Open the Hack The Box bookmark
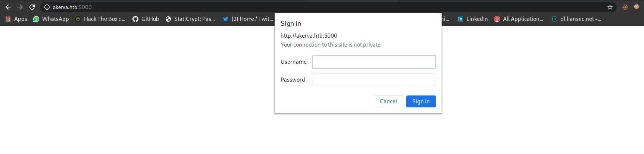The width and height of the screenshot is (644, 154). pos(100,19)
